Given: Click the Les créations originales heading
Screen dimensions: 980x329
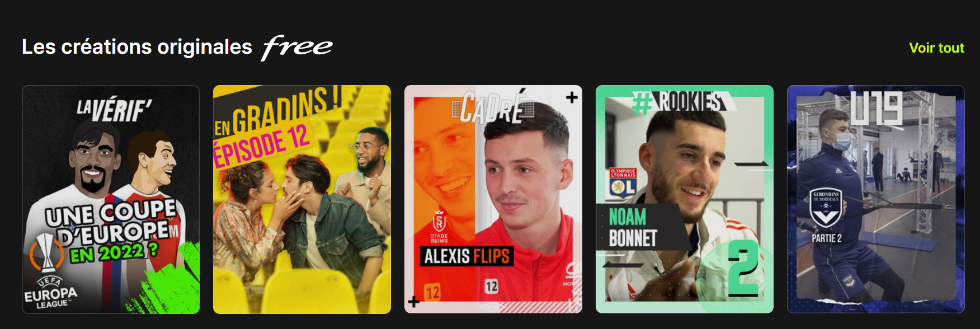Looking at the screenshot, I should pyautogui.click(x=137, y=47).
